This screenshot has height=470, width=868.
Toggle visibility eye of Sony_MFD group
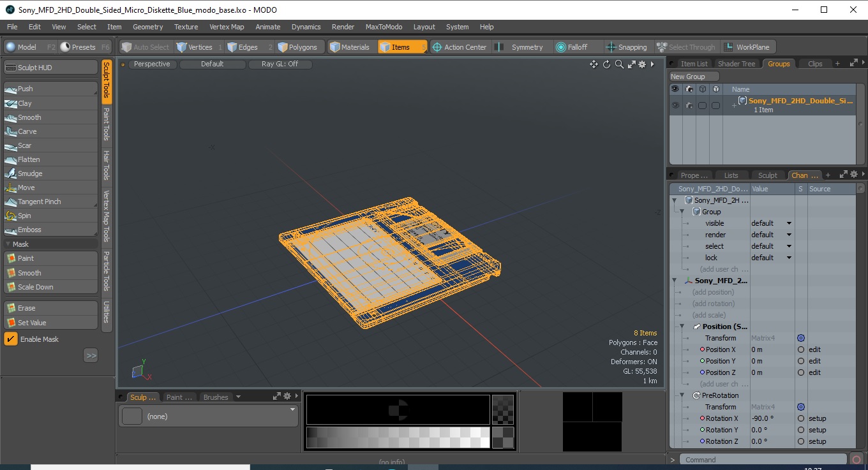(x=675, y=105)
